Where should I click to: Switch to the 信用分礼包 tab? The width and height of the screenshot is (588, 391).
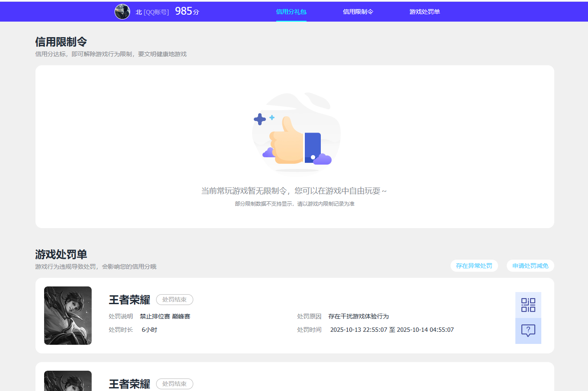click(x=291, y=12)
